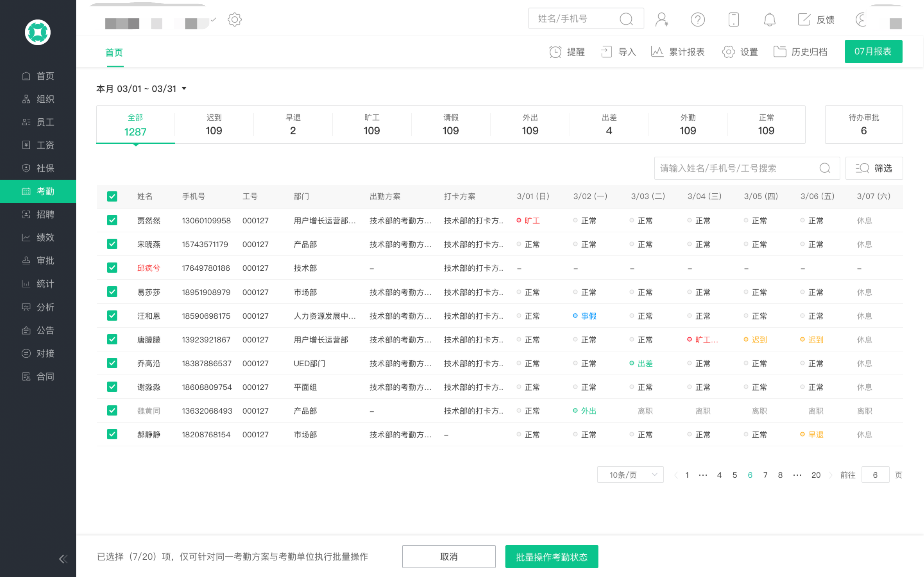924x577 pixels.
Task: Open 统计 in the sidebar
Action: point(38,284)
